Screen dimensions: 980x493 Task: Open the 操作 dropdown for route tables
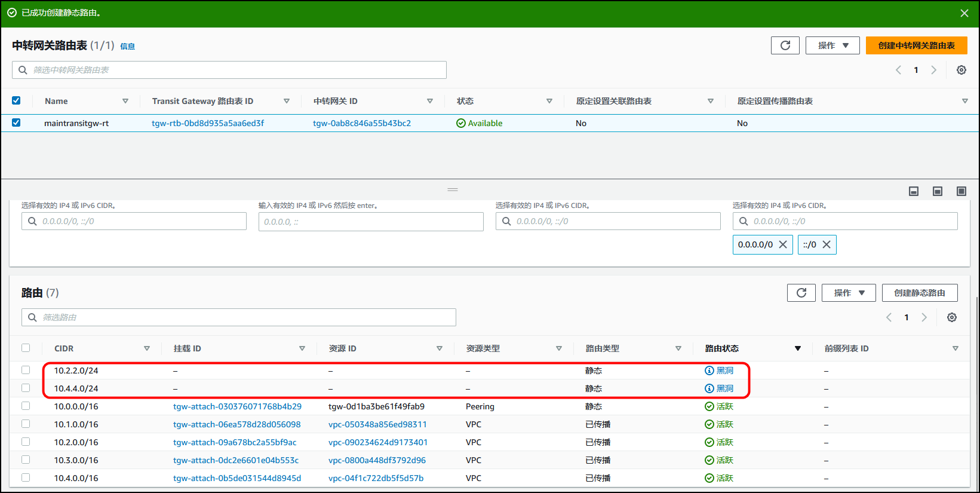coord(832,45)
